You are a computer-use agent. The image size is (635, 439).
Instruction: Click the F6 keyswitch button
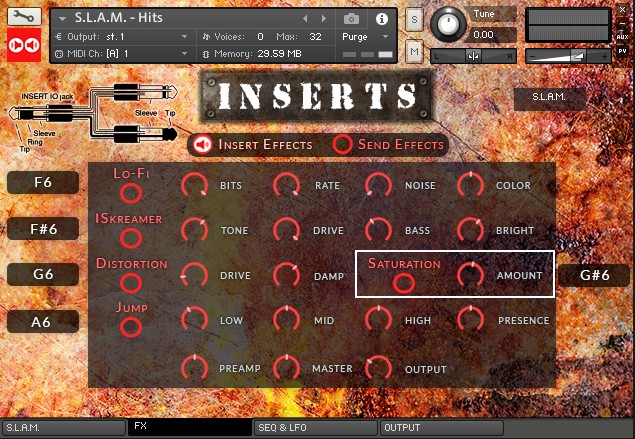point(43,182)
